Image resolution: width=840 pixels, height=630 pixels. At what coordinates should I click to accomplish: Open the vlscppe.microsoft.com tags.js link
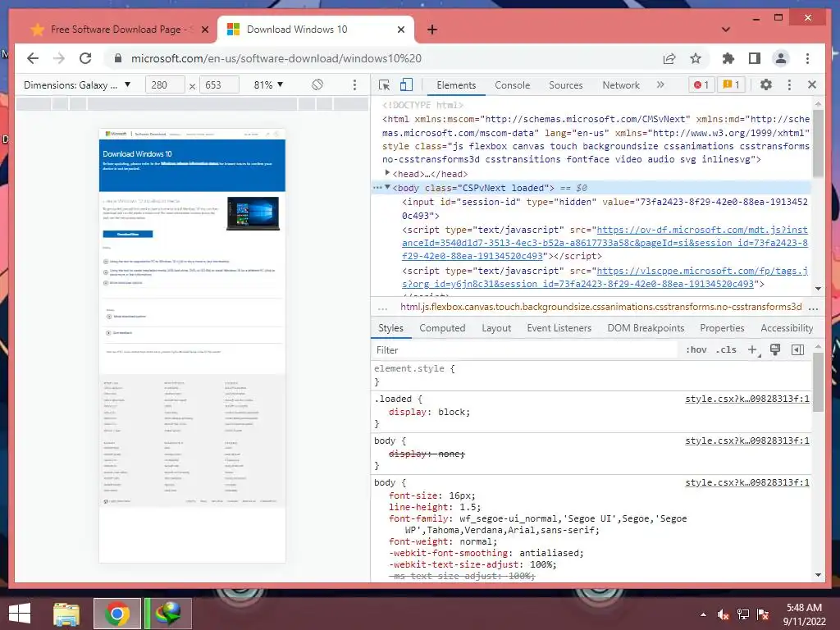(x=605, y=277)
